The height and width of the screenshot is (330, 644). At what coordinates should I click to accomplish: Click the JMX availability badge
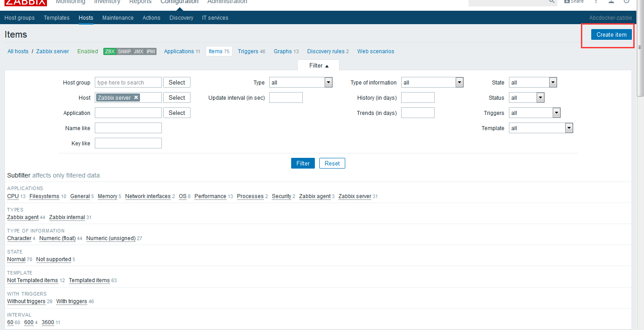139,51
